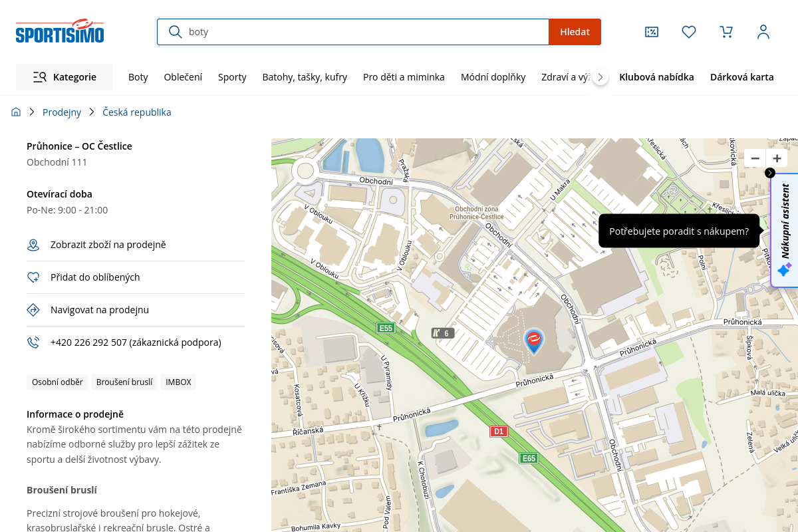Open the Oblečení category
798x532 pixels.
(183, 77)
